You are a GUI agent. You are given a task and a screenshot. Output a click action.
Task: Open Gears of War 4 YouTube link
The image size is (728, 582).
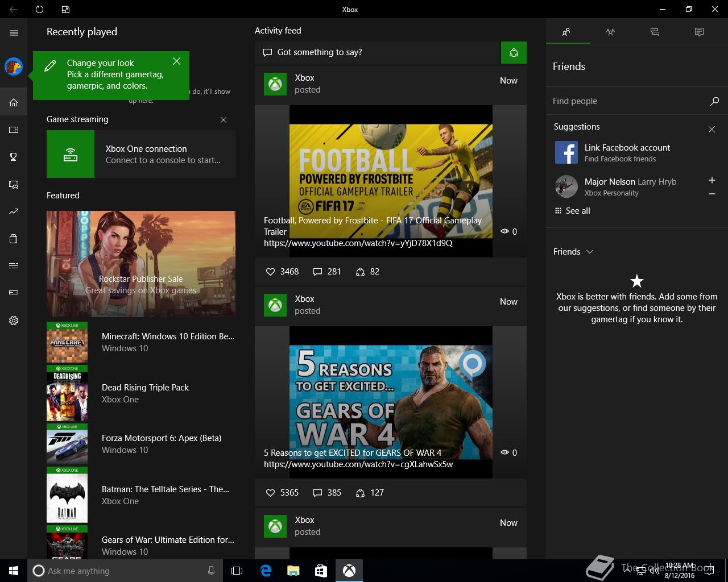tap(358, 464)
